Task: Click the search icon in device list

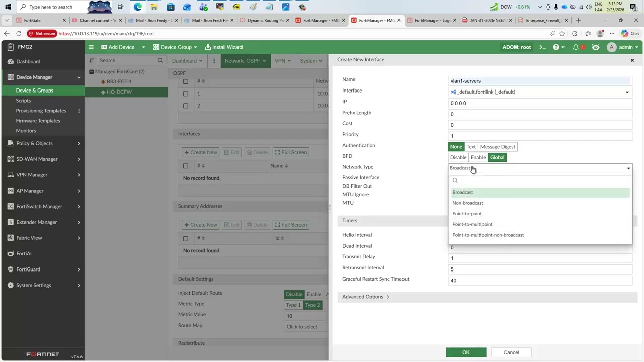Action: pos(160,61)
